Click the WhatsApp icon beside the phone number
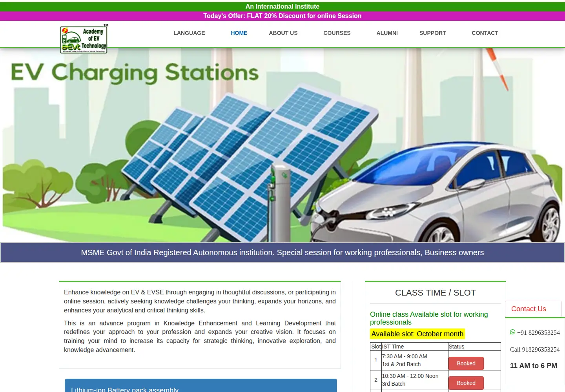 click(x=512, y=332)
